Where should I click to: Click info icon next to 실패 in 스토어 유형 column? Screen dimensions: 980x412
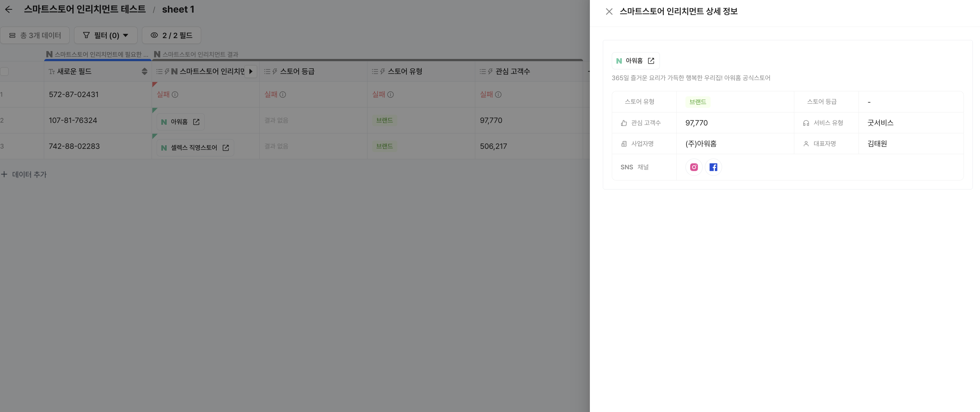[390, 95]
